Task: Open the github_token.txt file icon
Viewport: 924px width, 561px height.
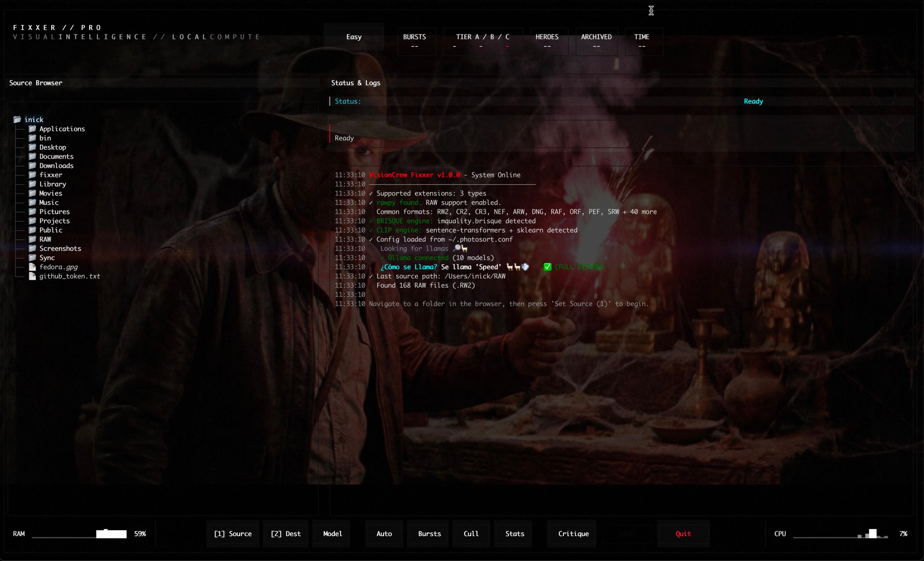Action: point(32,276)
